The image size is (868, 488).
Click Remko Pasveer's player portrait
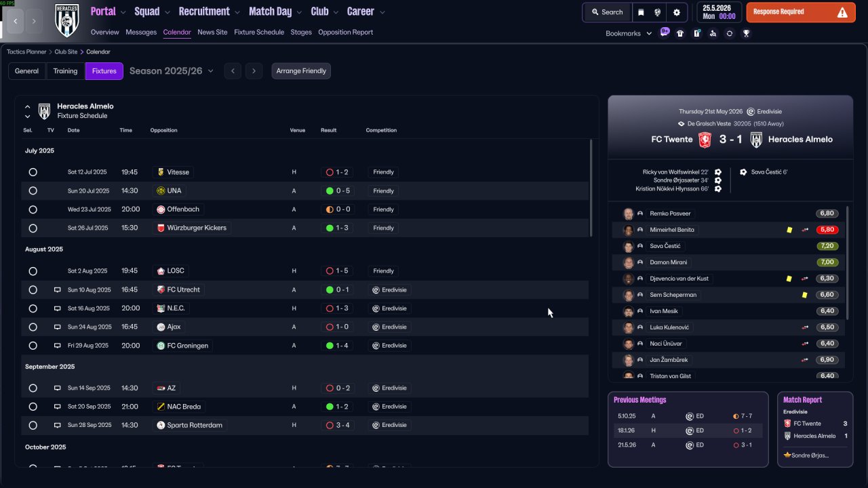click(x=629, y=213)
